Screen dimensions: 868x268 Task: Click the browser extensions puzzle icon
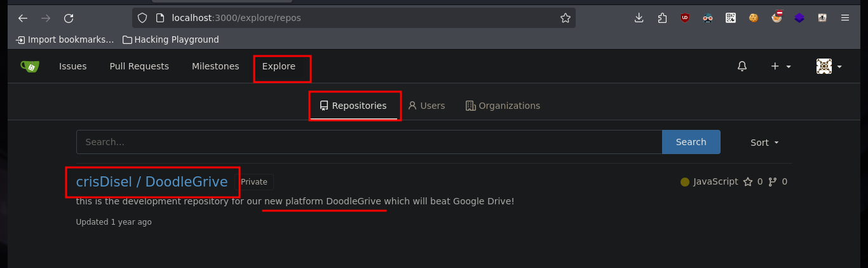pyautogui.click(x=662, y=18)
